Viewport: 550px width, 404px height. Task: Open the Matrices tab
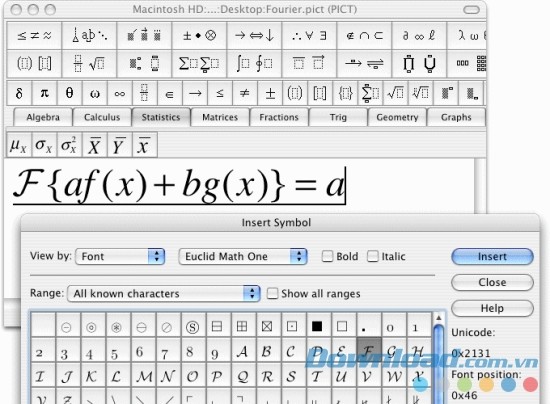click(220, 117)
